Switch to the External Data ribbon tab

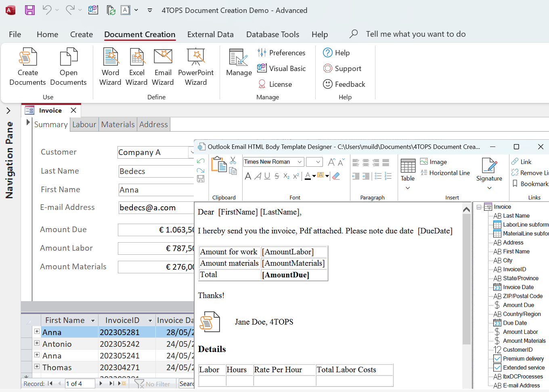pyautogui.click(x=210, y=34)
